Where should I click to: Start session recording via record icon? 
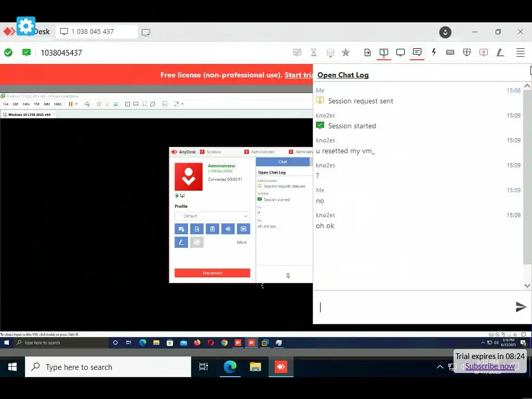[484, 52]
